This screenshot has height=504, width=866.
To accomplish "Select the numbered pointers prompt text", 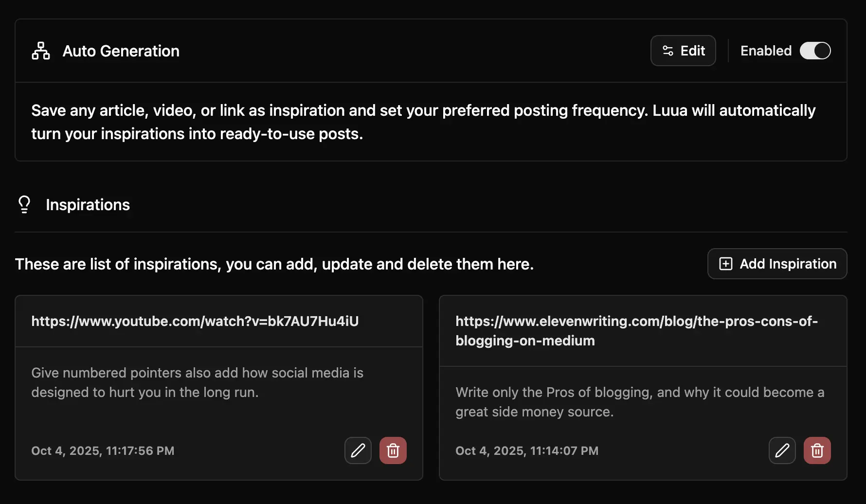I will click(197, 382).
